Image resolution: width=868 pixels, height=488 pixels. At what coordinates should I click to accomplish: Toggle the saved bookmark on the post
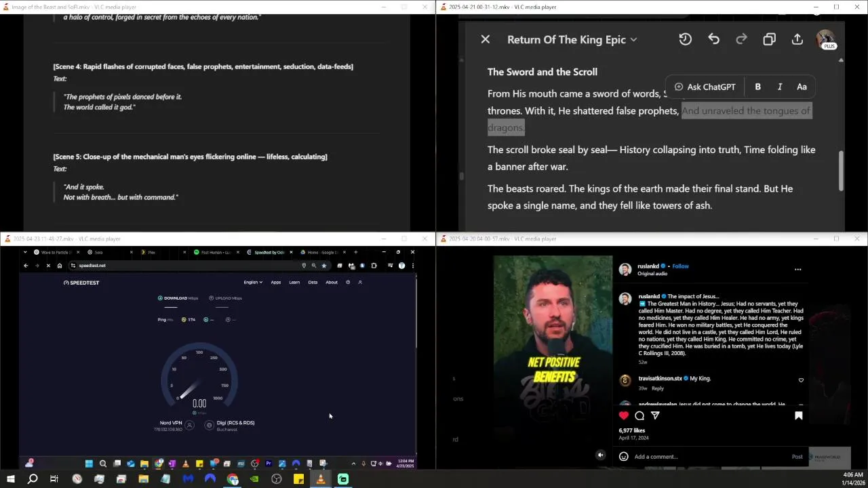799,415
